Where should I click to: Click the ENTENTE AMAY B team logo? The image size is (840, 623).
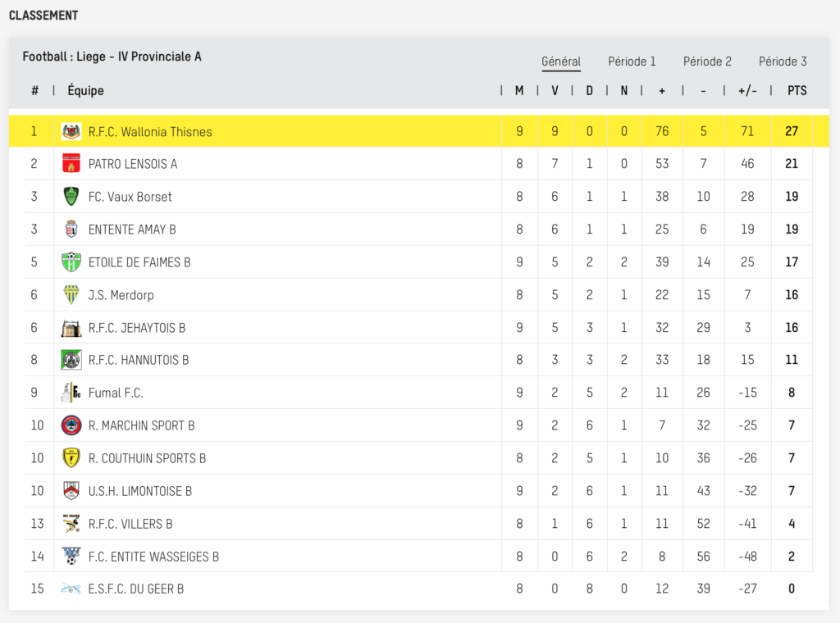tap(71, 230)
